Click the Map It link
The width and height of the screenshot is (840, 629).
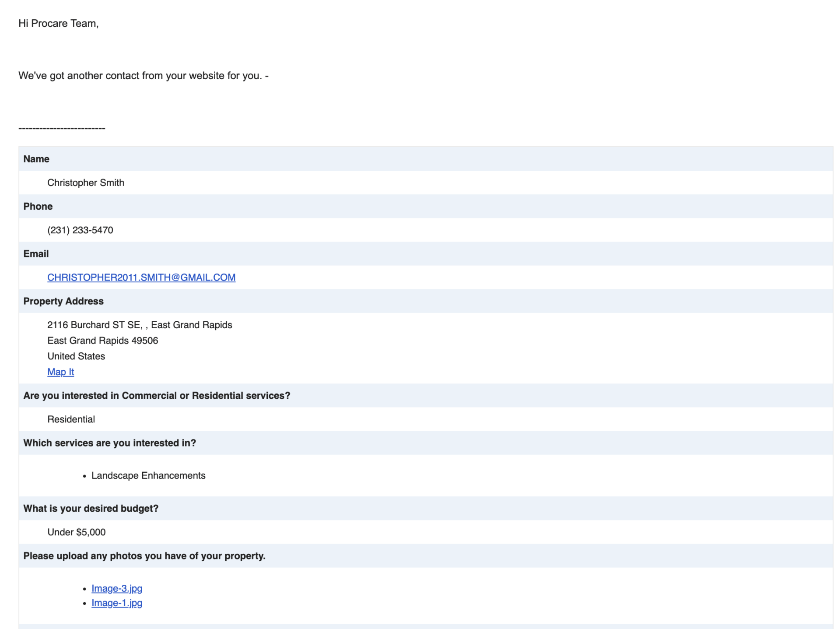[x=60, y=372]
